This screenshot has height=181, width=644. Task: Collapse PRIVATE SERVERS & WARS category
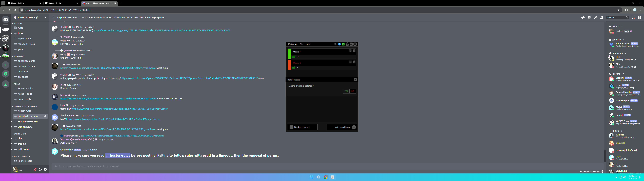(25, 106)
